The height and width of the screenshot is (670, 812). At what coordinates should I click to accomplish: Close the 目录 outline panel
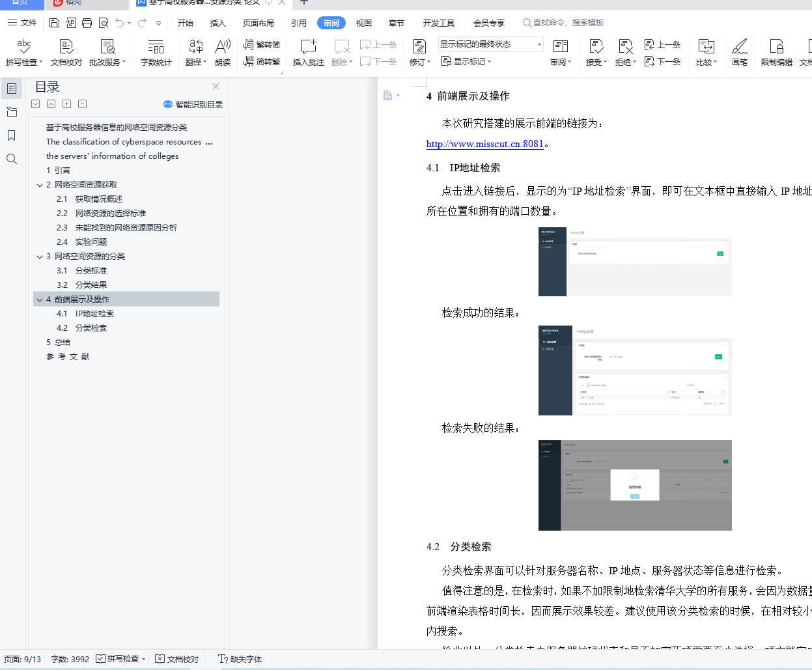[x=216, y=86]
